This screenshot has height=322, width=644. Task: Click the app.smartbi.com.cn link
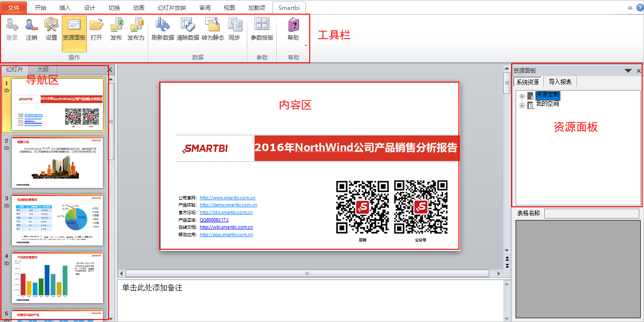[226, 234]
